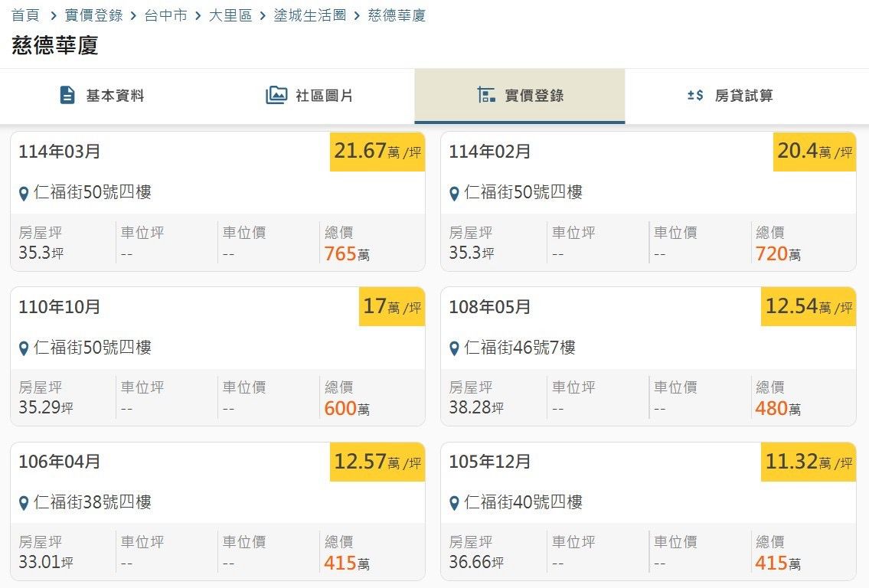Open the 110年10月 transaction card

[217, 356]
